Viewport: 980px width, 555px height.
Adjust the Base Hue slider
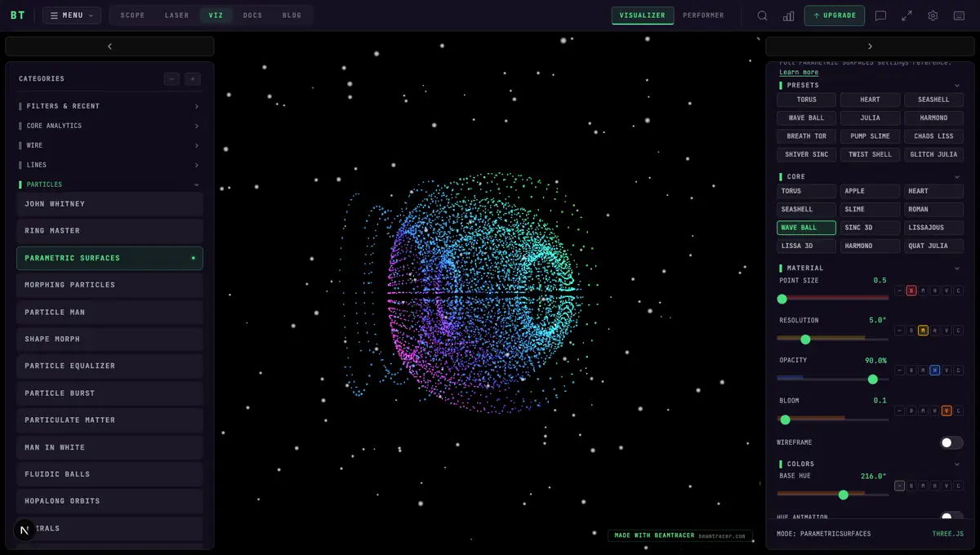click(x=833, y=495)
